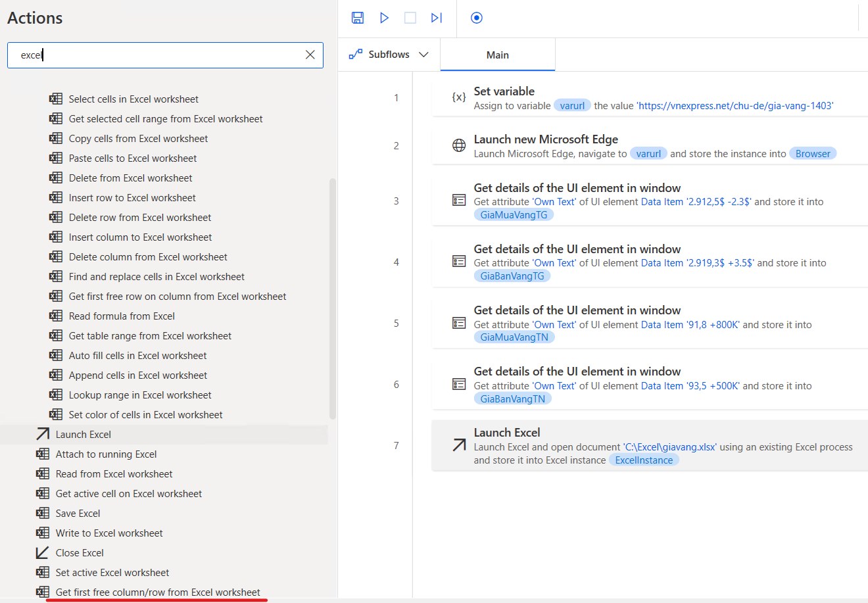Click the arrow icon beside Launch Excel action
868x603 pixels.
(x=43, y=434)
